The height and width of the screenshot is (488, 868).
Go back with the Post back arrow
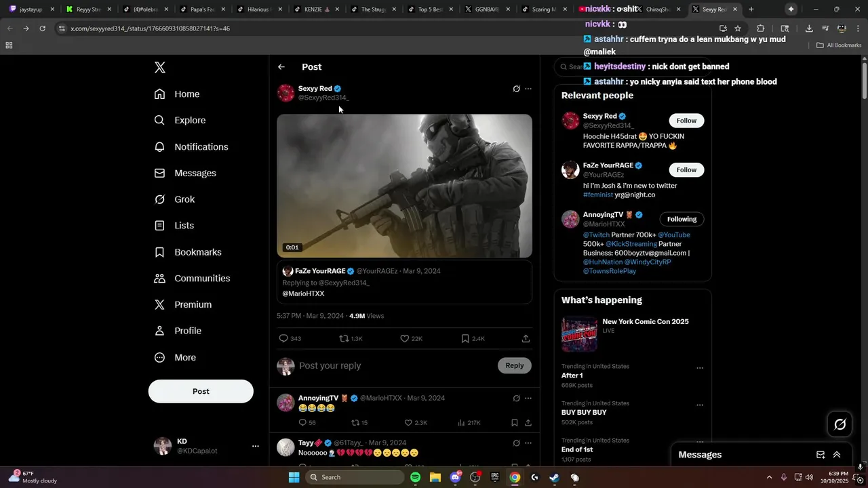coord(281,67)
